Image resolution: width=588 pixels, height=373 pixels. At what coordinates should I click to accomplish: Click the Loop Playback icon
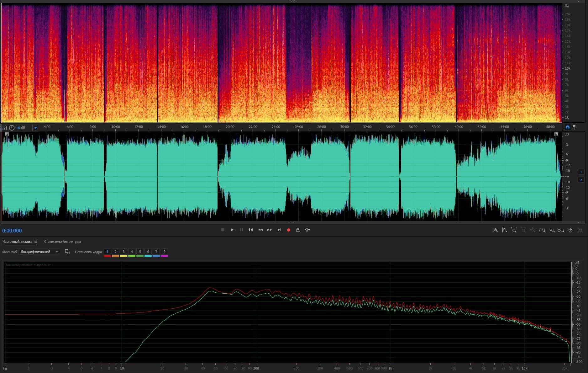[x=298, y=230]
